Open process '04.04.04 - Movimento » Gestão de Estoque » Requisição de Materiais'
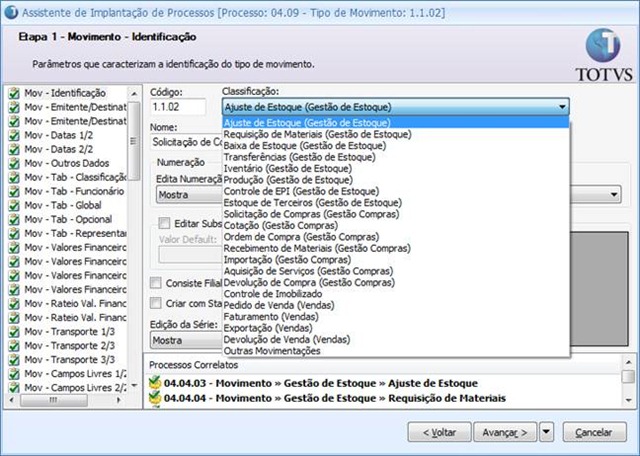This screenshot has height=456, width=640. (335, 398)
